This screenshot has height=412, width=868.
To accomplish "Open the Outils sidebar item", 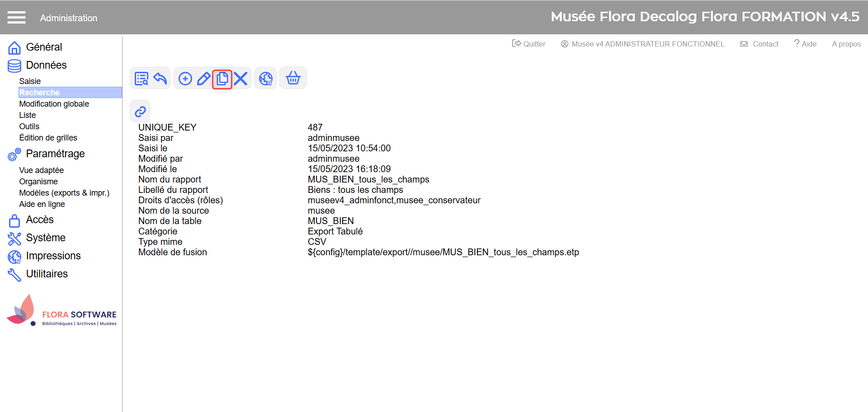I will click(x=29, y=126).
